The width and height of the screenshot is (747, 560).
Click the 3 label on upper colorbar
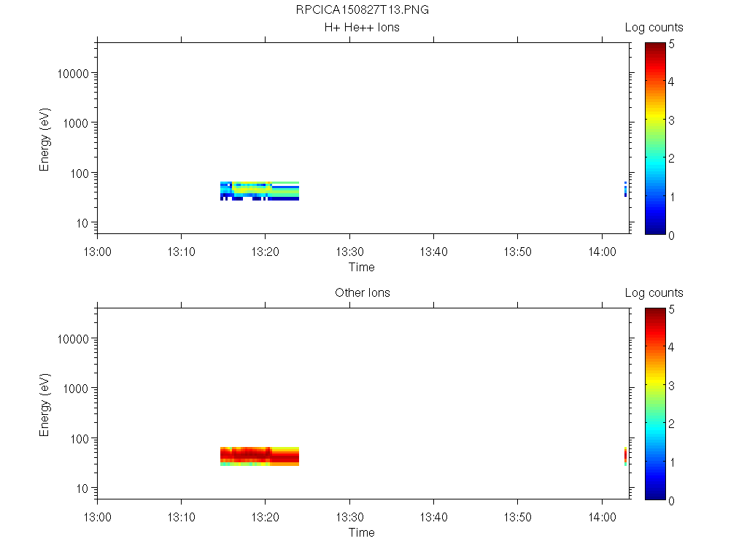click(x=671, y=120)
